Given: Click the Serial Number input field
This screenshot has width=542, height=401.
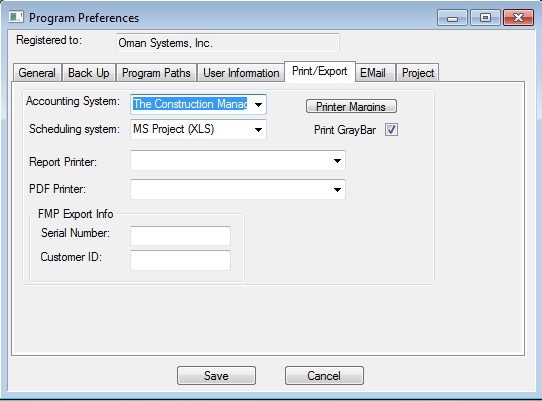Looking at the screenshot, I should pyautogui.click(x=180, y=236).
